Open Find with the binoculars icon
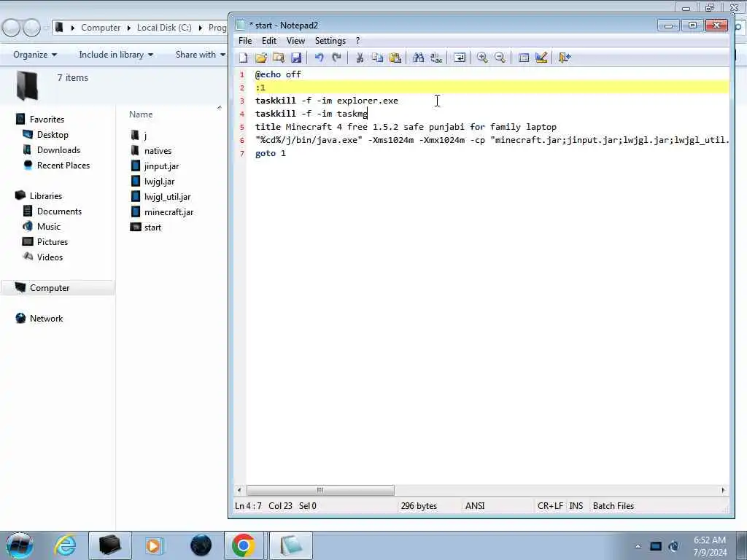The height and width of the screenshot is (560, 747). (x=418, y=58)
